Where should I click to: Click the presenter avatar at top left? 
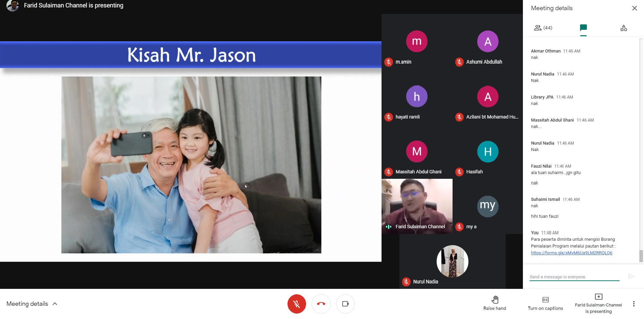pyautogui.click(x=13, y=5)
